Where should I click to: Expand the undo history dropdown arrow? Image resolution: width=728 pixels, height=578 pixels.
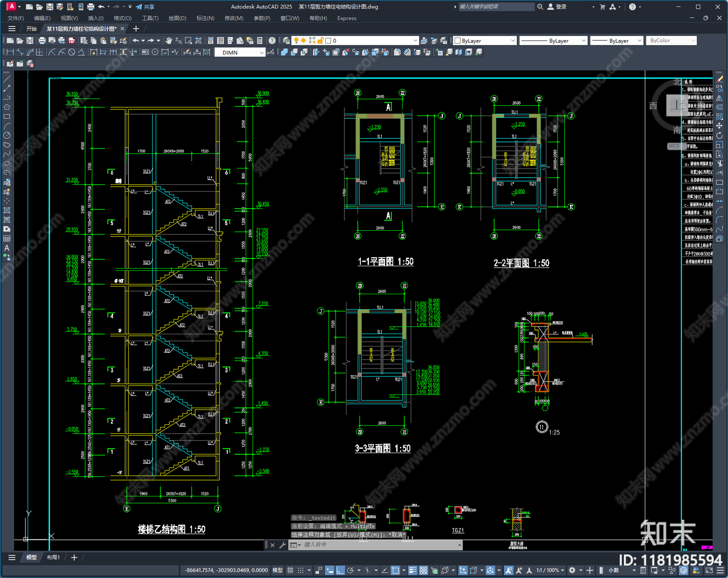tap(109, 7)
